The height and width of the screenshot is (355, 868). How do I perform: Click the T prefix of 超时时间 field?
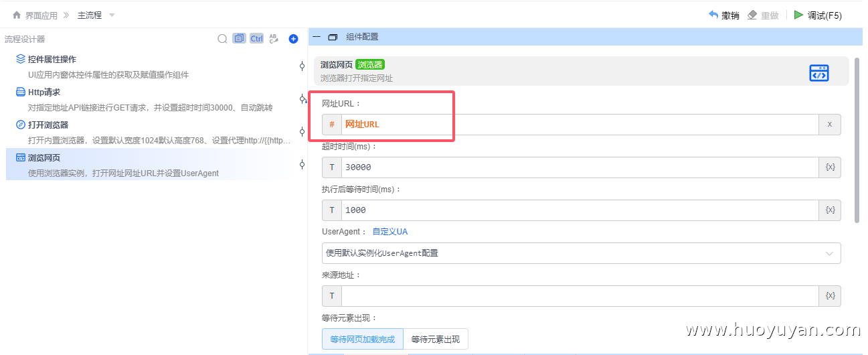click(x=332, y=167)
